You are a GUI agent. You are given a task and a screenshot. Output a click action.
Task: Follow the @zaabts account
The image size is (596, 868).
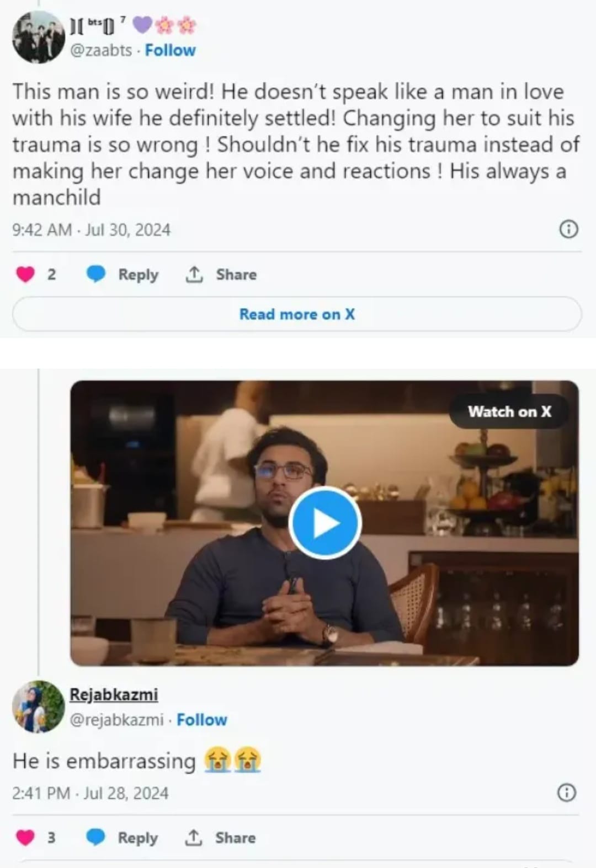tap(170, 50)
